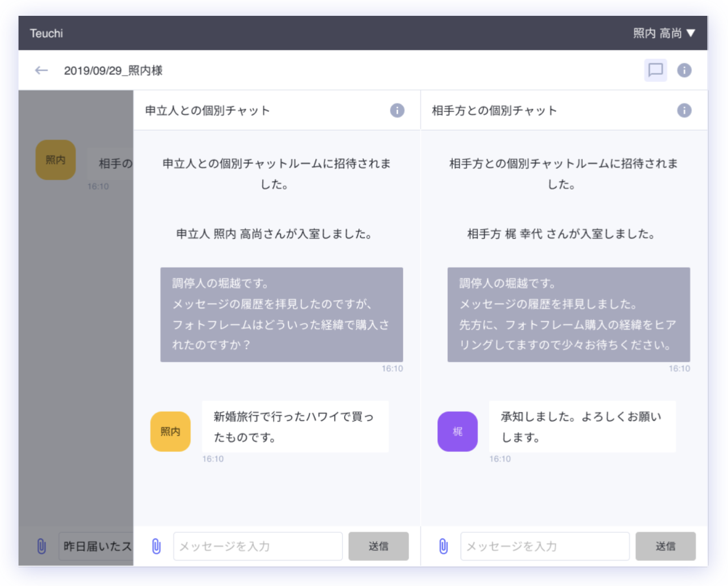Click the Teuchi logo text
Screen dimensions: 728x586
pos(46,33)
